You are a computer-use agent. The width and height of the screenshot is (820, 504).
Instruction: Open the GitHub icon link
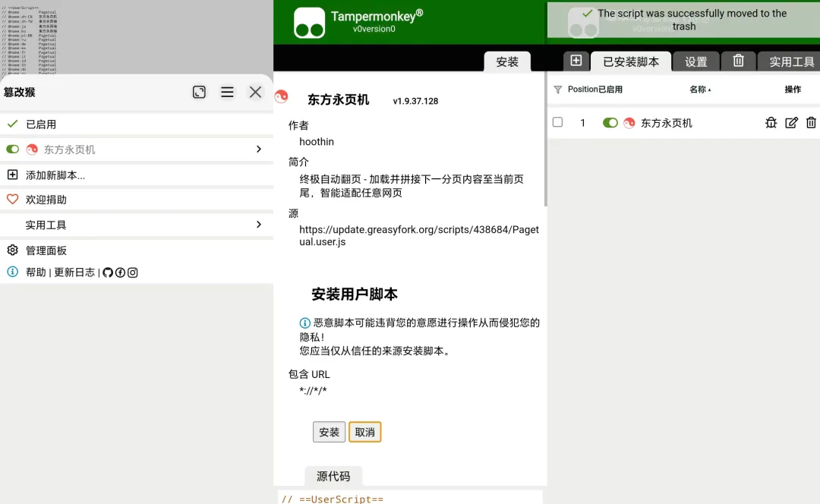click(x=108, y=272)
